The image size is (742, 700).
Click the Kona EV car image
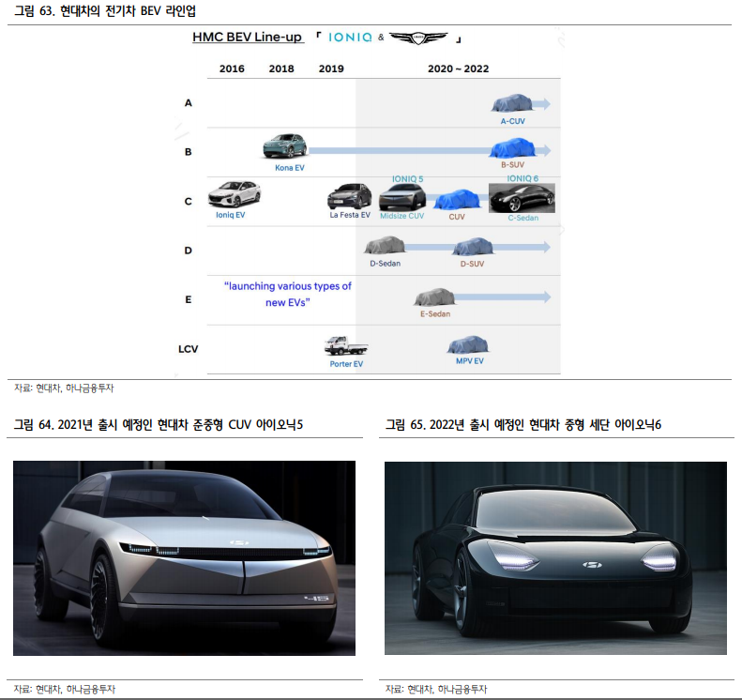(285, 145)
